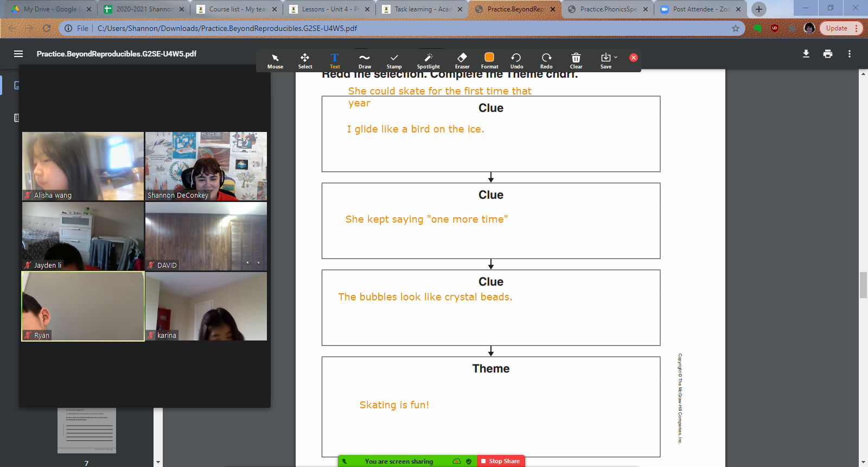The width and height of the screenshot is (868, 467).
Task: Open the Format color options
Action: click(489, 61)
